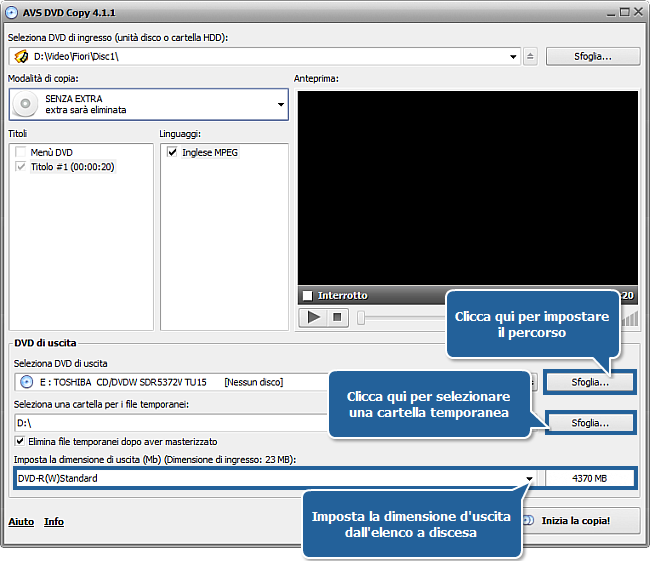Click Sfoglia next to input DVD path
The width and height of the screenshot is (650, 561).
click(x=593, y=56)
